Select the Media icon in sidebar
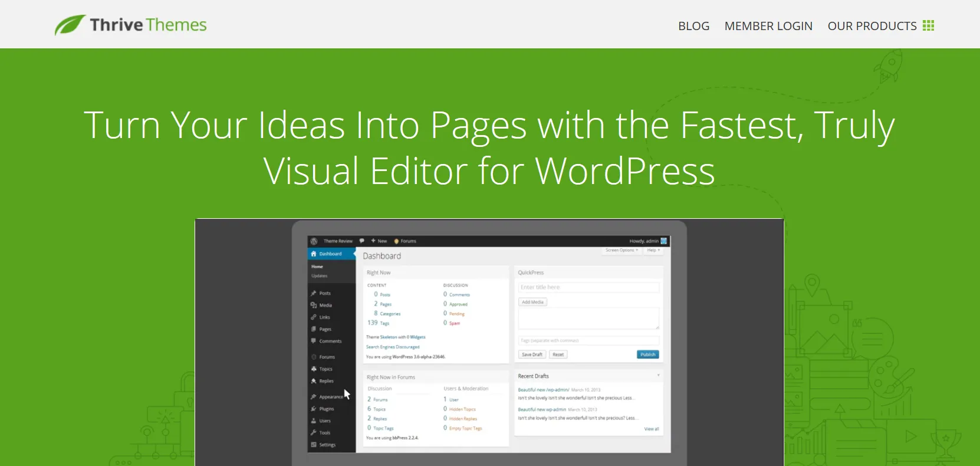This screenshot has height=466, width=980. coord(314,305)
